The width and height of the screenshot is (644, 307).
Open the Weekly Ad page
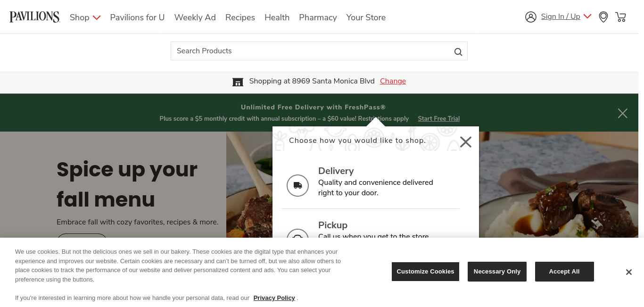[195, 17]
